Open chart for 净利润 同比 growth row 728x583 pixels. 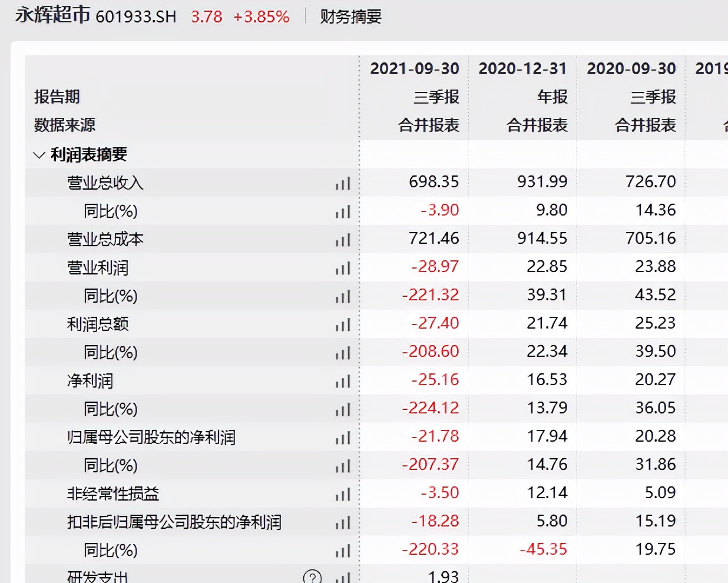[342, 409]
